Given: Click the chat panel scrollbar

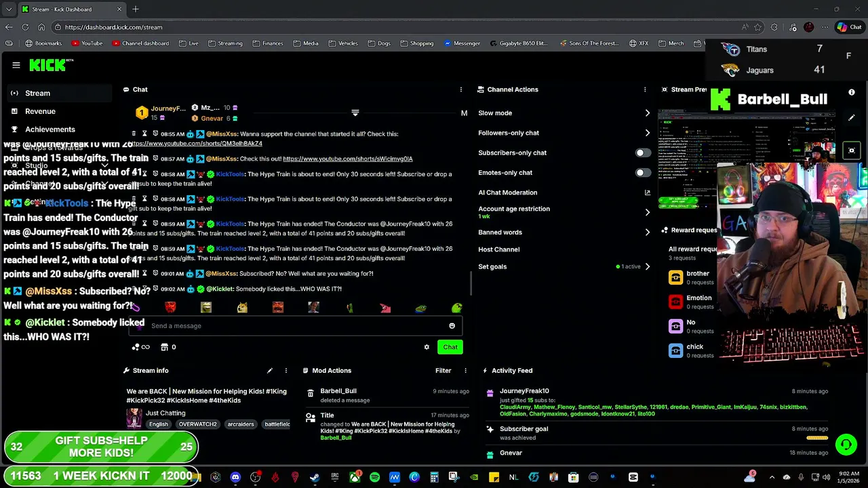Looking at the screenshot, I should [471, 285].
